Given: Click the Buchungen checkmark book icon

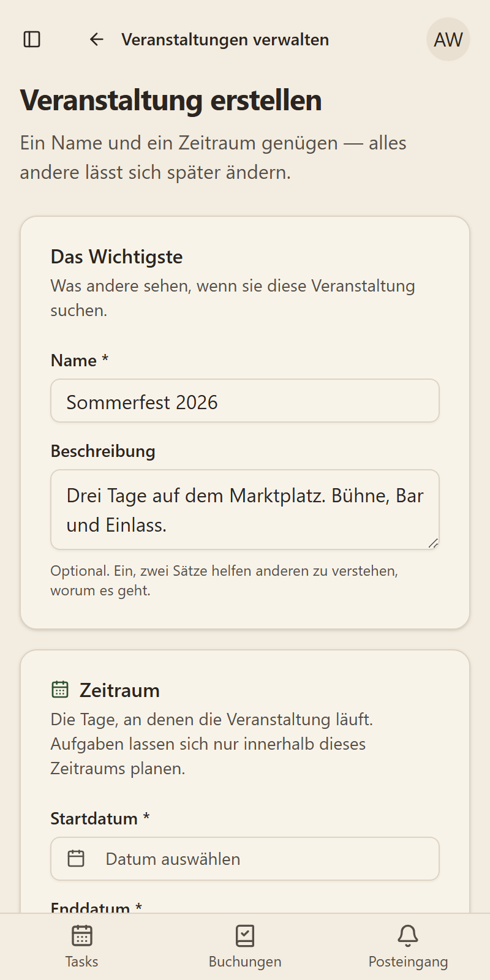Looking at the screenshot, I should pos(245,936).
